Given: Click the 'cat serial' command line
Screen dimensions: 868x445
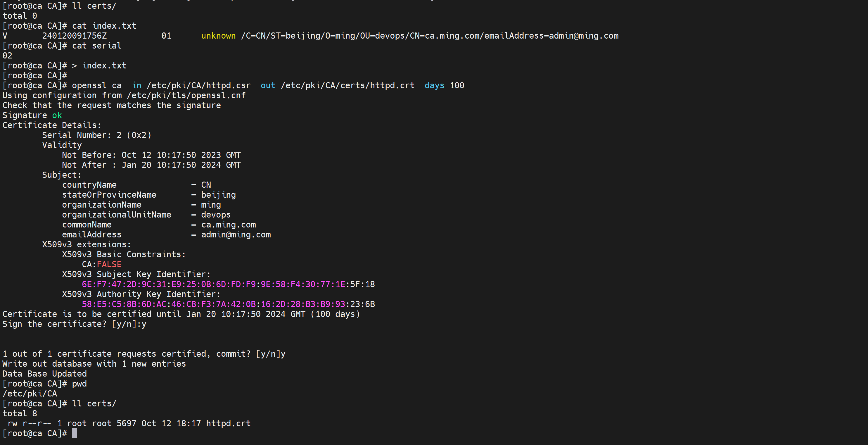Looking at the screenshot, I should pyautogui.click(x=96, y=46).
